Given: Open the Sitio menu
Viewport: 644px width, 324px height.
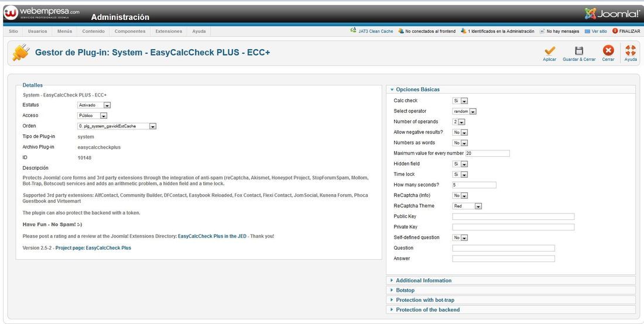Looking at the screenshot, I should click(x=13, y=31).
